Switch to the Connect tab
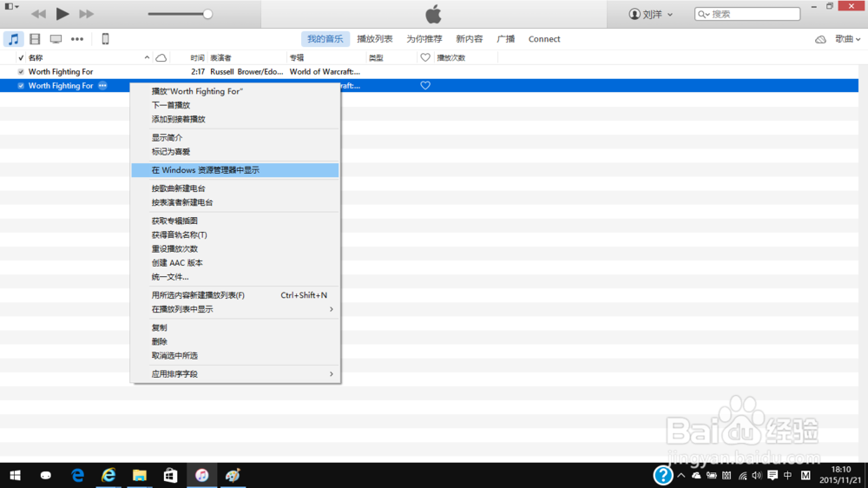The height and width of the screenshot is (488, 868). coord(544,39)
